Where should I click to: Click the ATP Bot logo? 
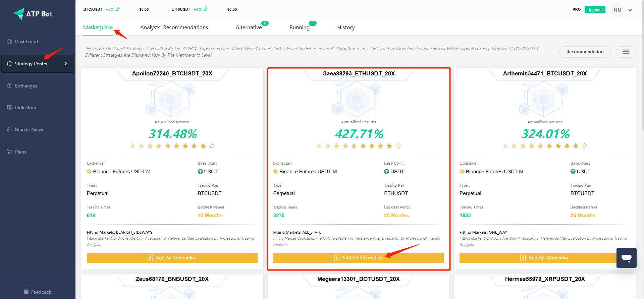click(33, 14)
